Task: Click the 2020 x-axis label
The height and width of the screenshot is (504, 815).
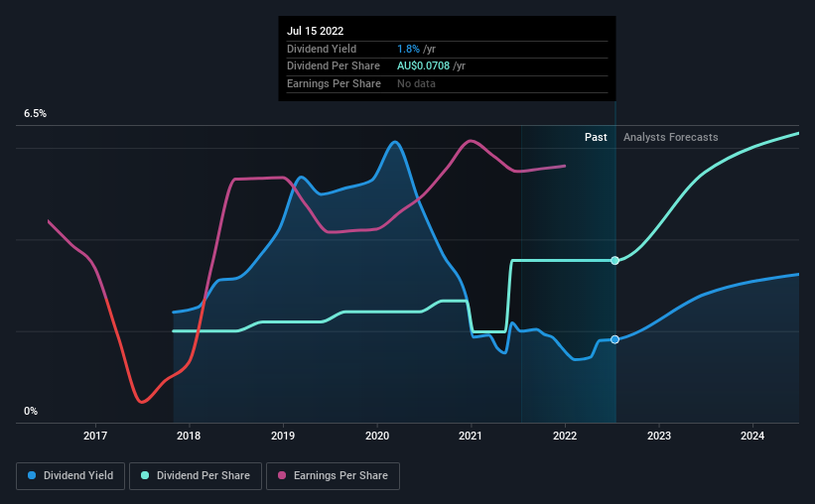Action: click(x=377, y=436)
